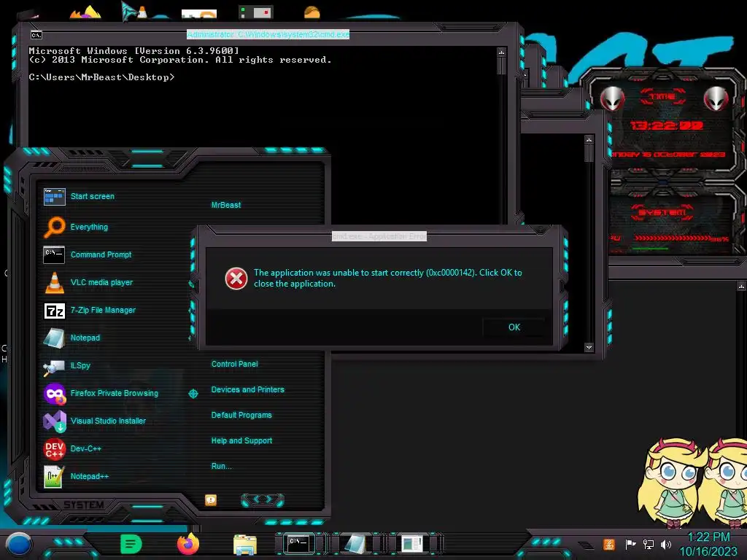Click the Start orb on the taskbar
The image size is (747, 560).
[x=19, y=545]
